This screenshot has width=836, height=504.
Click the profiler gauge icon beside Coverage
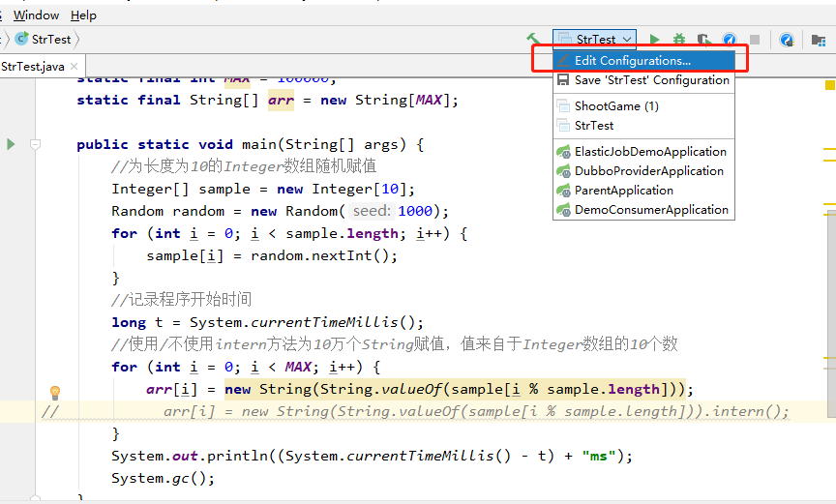pos(730,40)
